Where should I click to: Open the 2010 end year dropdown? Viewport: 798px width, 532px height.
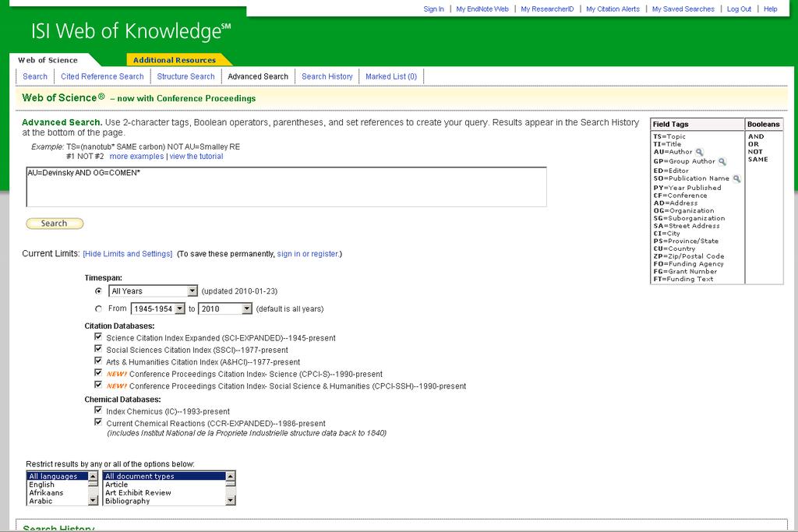(x=225, y=308)
